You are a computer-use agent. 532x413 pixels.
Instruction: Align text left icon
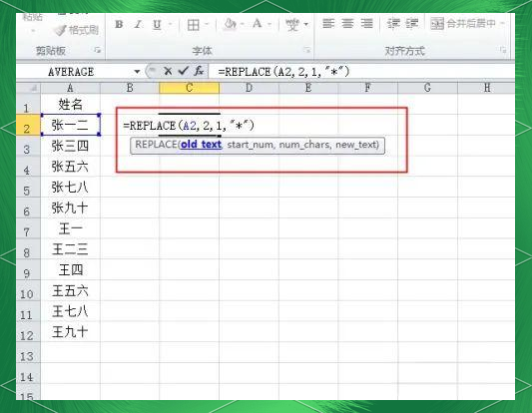point(328,23)
